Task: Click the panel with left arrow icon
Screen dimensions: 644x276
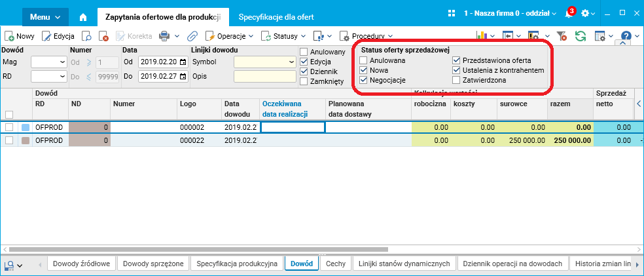Action: pyautogui.click(x=508, y=36)
